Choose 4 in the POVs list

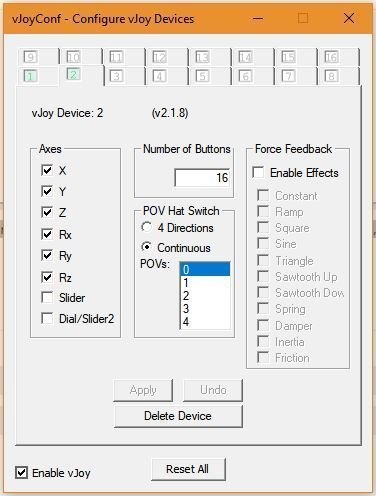tap(205, 322)
